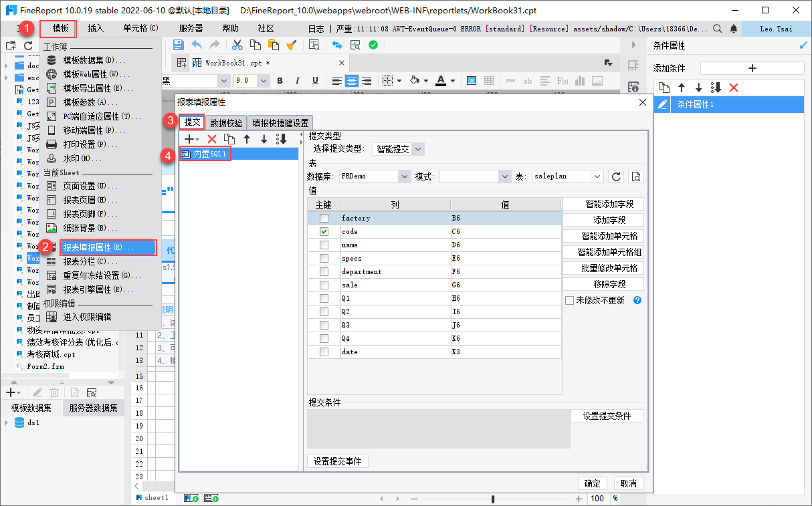812x506 pixels.
Task: Open the notification bell
Action: [x=734, y=29]
